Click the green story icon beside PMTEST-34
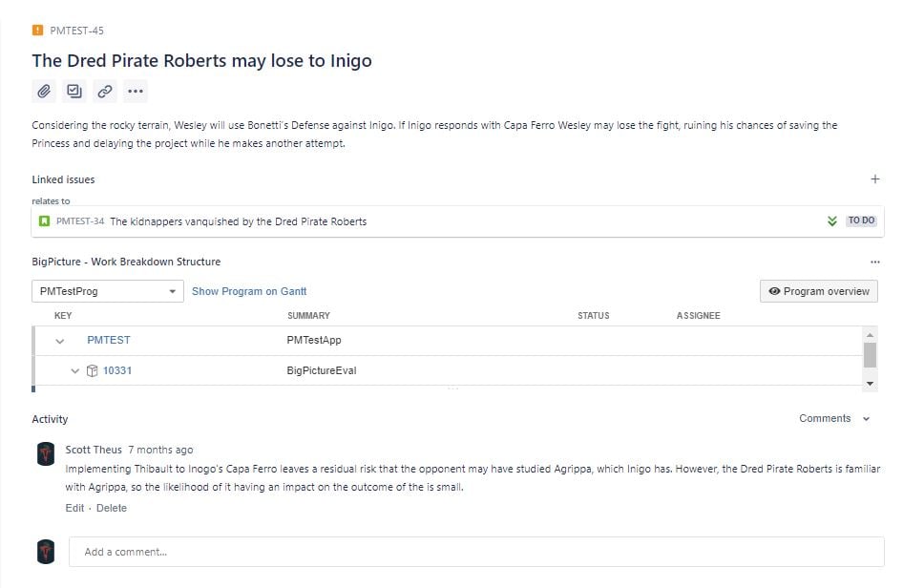The height and width of the screenshot is (588, 903). point(44,221)
